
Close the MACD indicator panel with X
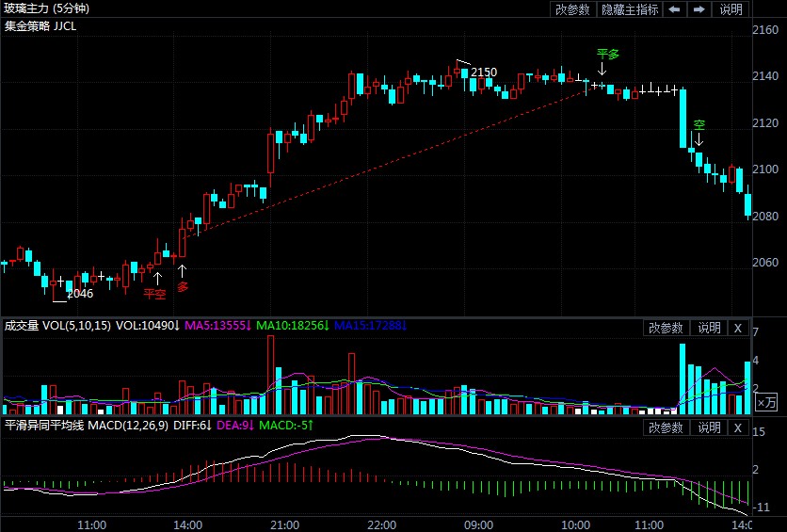click(738, 427)
